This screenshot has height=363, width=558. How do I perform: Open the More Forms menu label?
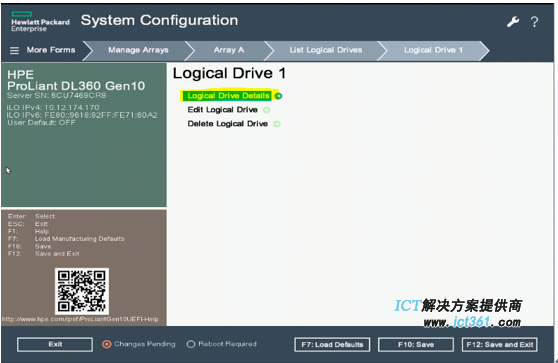click(x=51, y=50)
